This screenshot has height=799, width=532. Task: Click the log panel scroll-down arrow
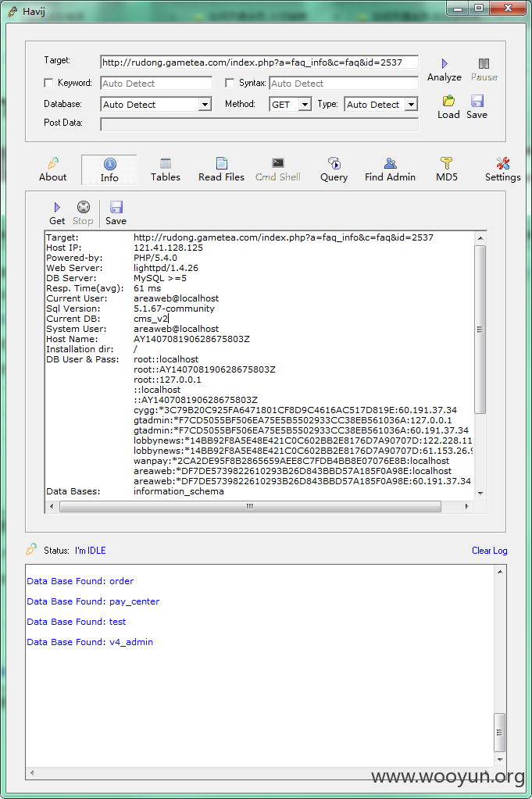click(500, 759)
